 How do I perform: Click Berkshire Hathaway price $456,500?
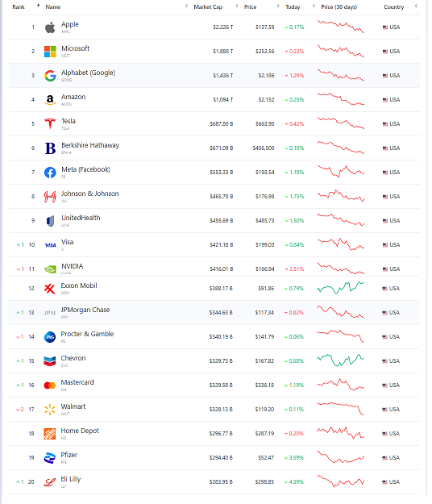tap(264, 148)
